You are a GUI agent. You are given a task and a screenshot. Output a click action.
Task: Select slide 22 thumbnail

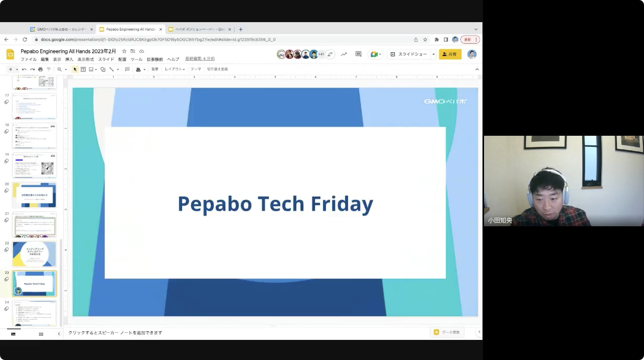coord(34,254)
